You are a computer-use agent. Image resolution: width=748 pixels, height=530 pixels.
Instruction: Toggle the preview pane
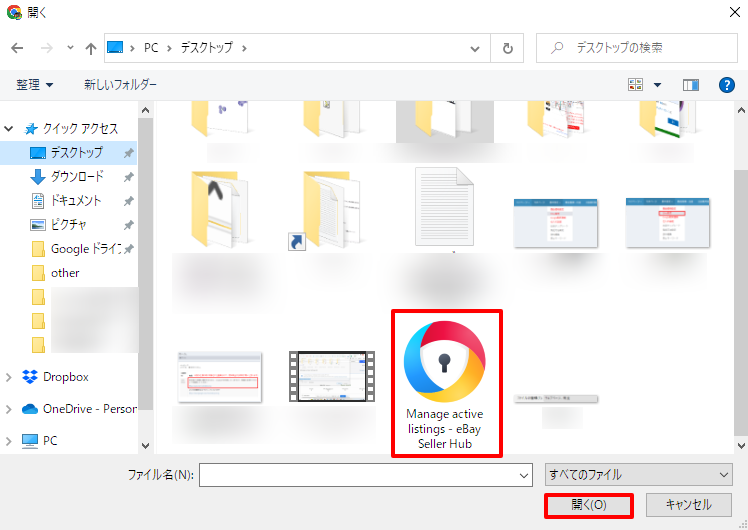coord(691,85)
